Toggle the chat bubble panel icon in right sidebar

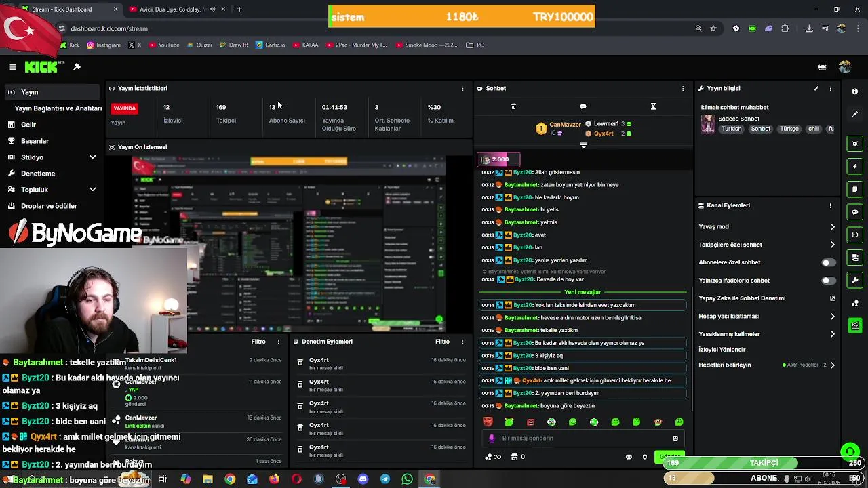point(854,212)
